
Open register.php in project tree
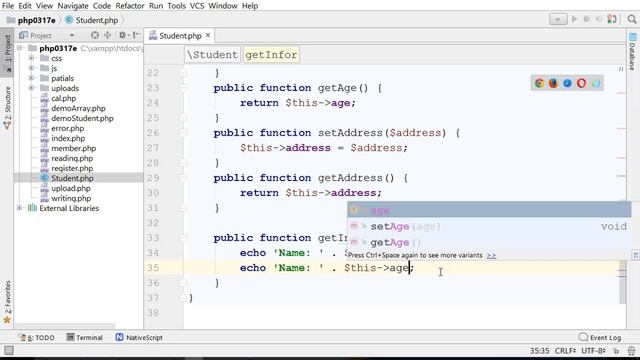(72, 168)
